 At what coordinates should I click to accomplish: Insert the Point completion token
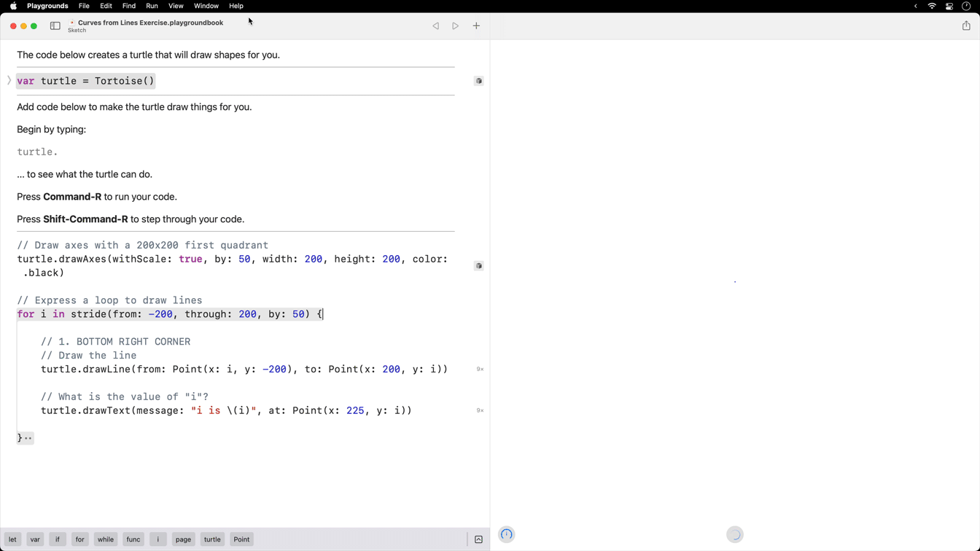coord(241,539)
